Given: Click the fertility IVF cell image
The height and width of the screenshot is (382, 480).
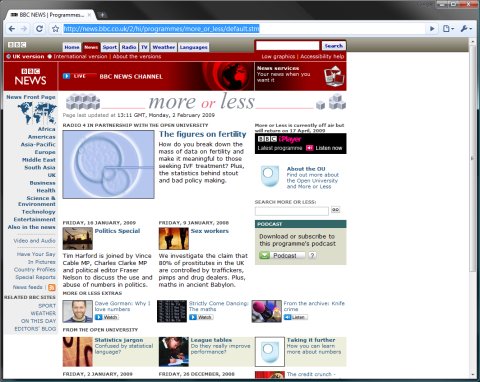Looking at the screenshot, I should pyautogui.click(x=108, y=164).
